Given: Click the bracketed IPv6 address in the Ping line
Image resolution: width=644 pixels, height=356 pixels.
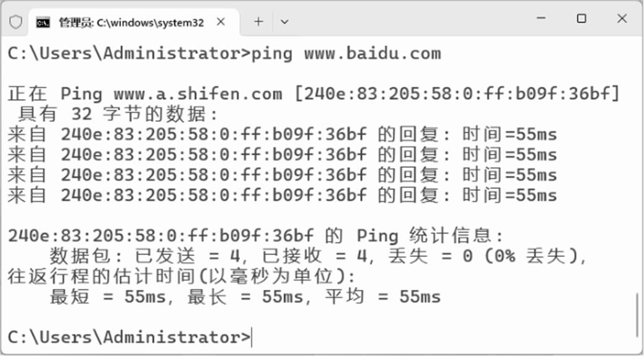Looking at the screenshot, I should [x=456, y=94].
